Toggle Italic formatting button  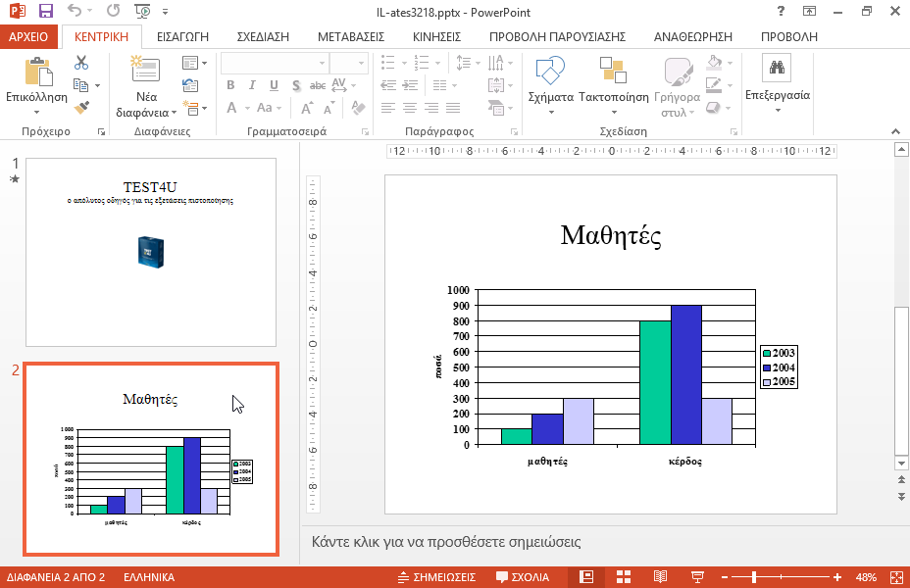[x=252, y=85]
